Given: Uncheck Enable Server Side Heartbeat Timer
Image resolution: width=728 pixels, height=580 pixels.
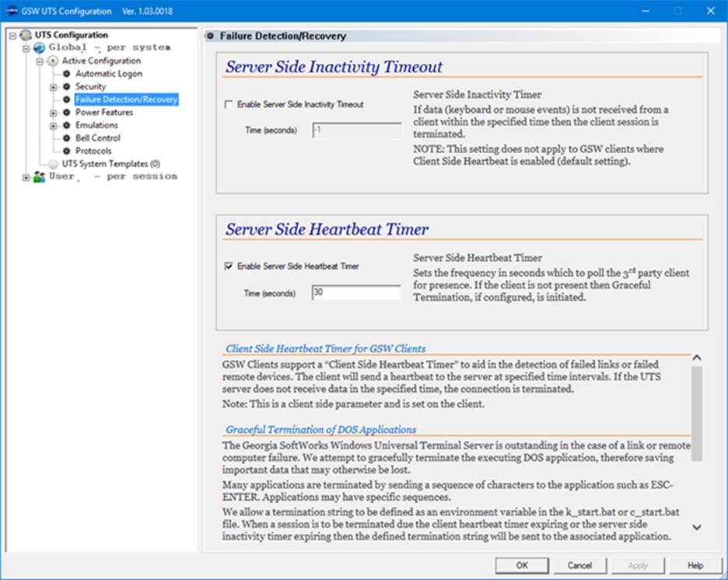Looking at the screenshot, I should 229,266.
